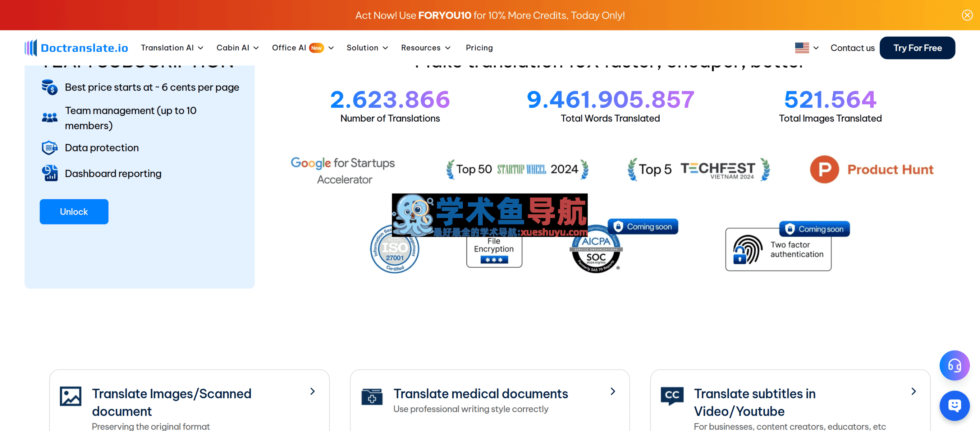Expand the Solution menu
The width and height of the screenshot is (980, 431).
click(367, 48)
